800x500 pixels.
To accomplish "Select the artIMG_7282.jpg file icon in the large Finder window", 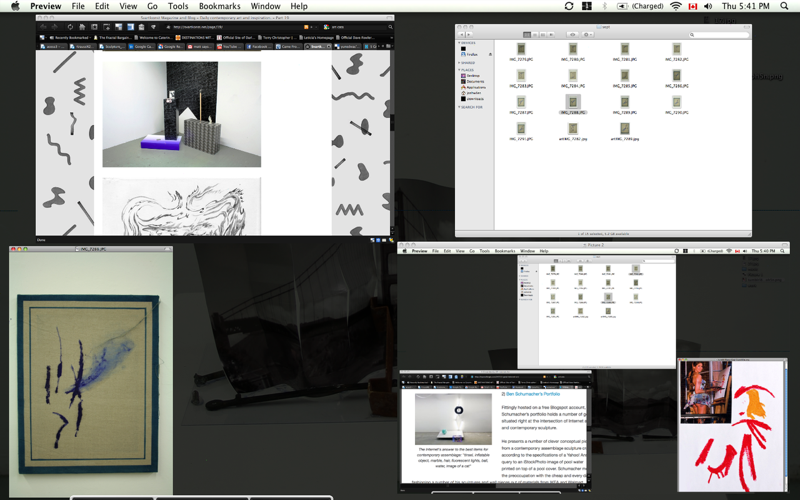I will click(x=573, y=130).
